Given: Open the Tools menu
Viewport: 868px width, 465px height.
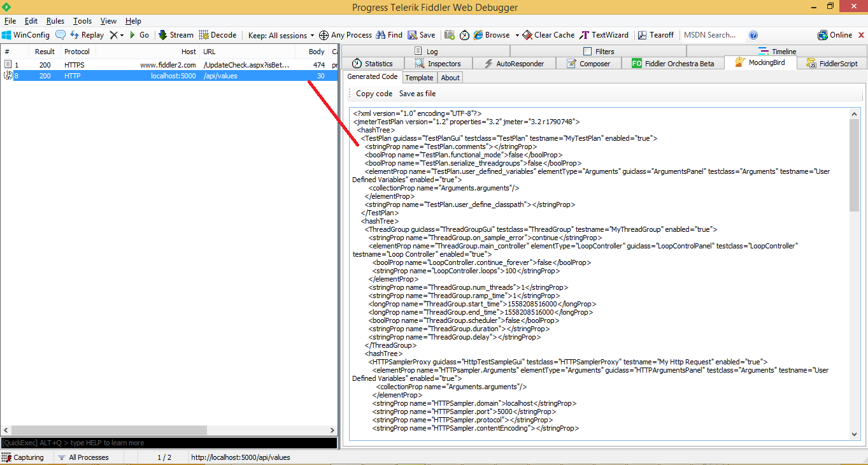Looking at the screenshot, I should tap(82, 21).
